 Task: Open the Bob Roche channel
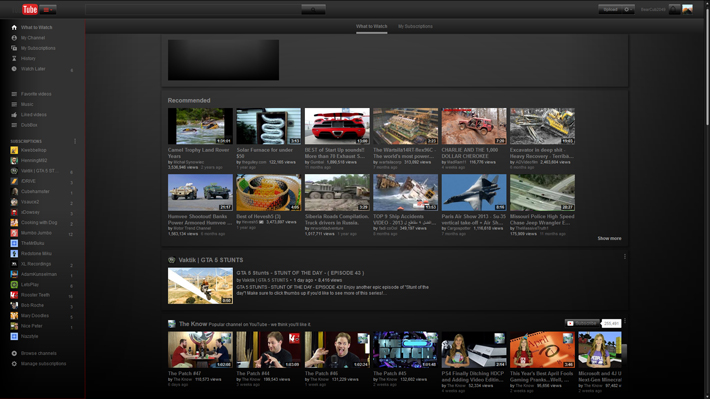[32, 305]
